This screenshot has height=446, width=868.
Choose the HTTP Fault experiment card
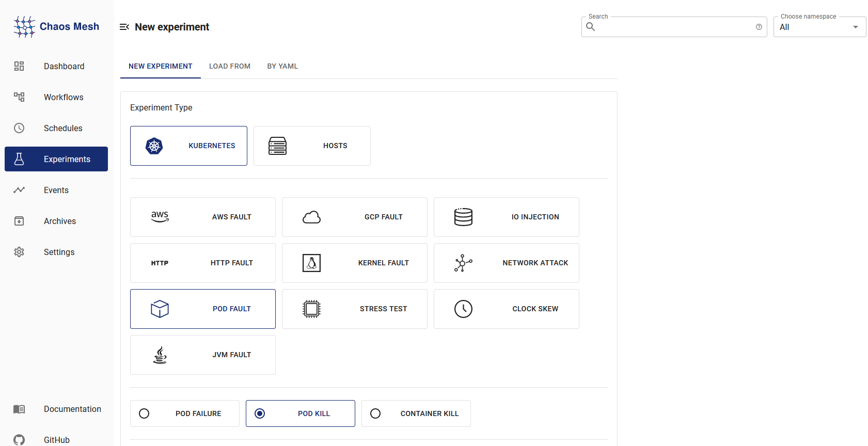pyautogui.click(x=203, y=263)
